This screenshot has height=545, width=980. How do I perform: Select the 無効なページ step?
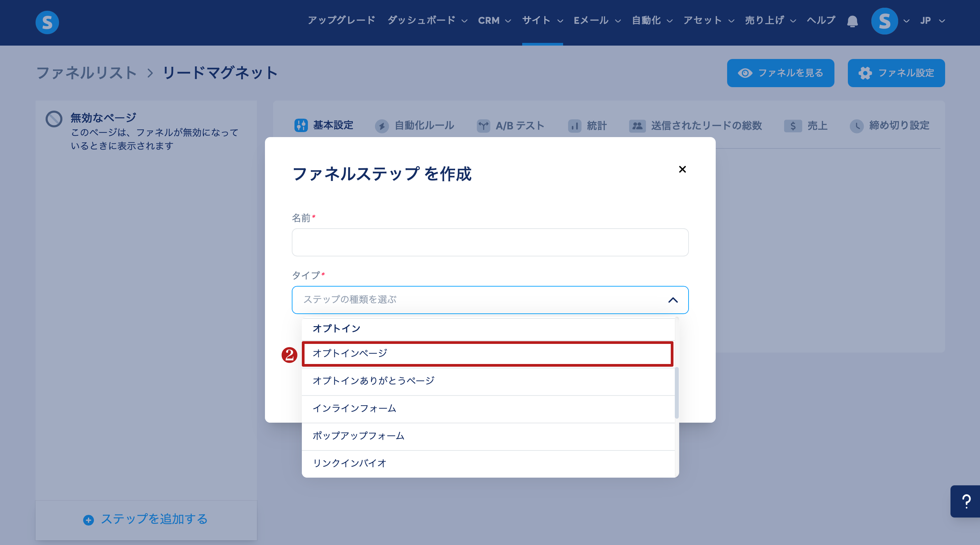pyautogui.click(x=146, y=131)
